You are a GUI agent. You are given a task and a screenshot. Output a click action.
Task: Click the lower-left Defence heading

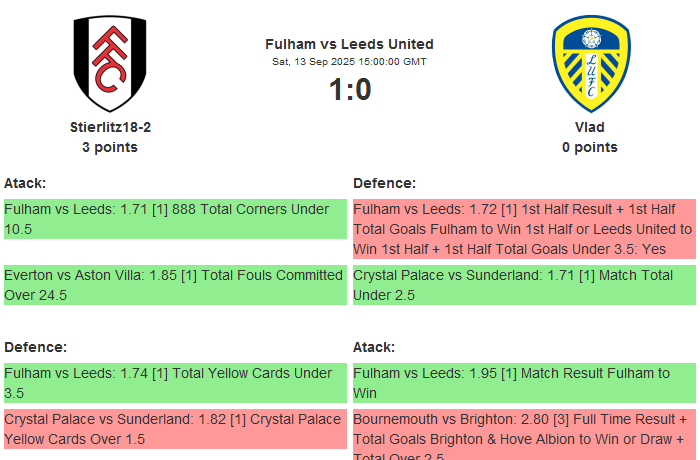35,347
